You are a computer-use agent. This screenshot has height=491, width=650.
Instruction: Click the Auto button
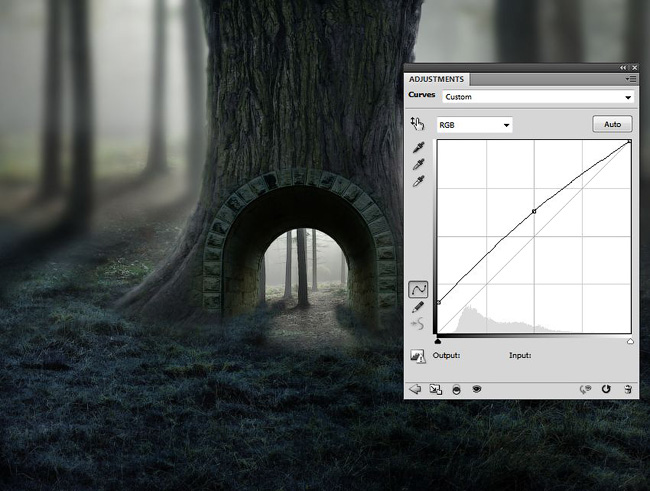point(612,124)
